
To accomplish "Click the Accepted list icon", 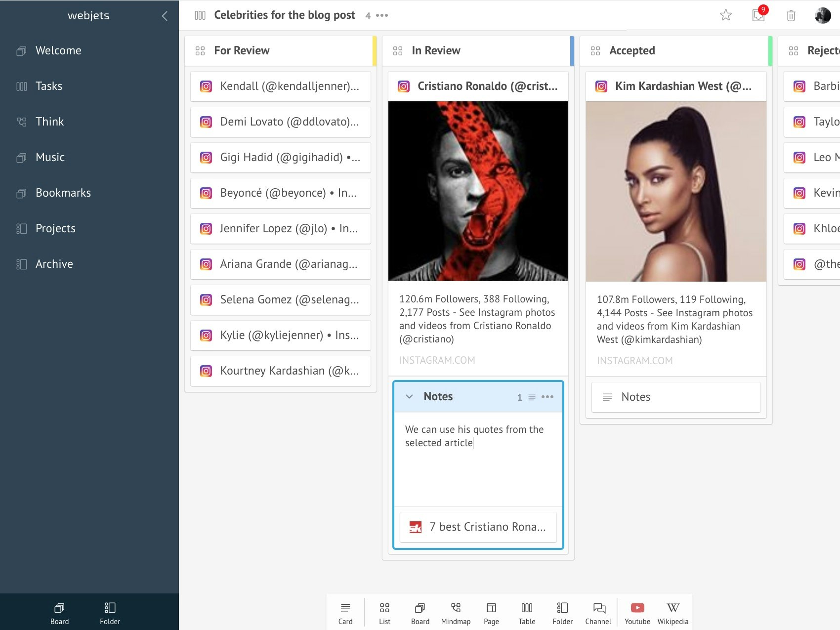I will click(595, 51).
